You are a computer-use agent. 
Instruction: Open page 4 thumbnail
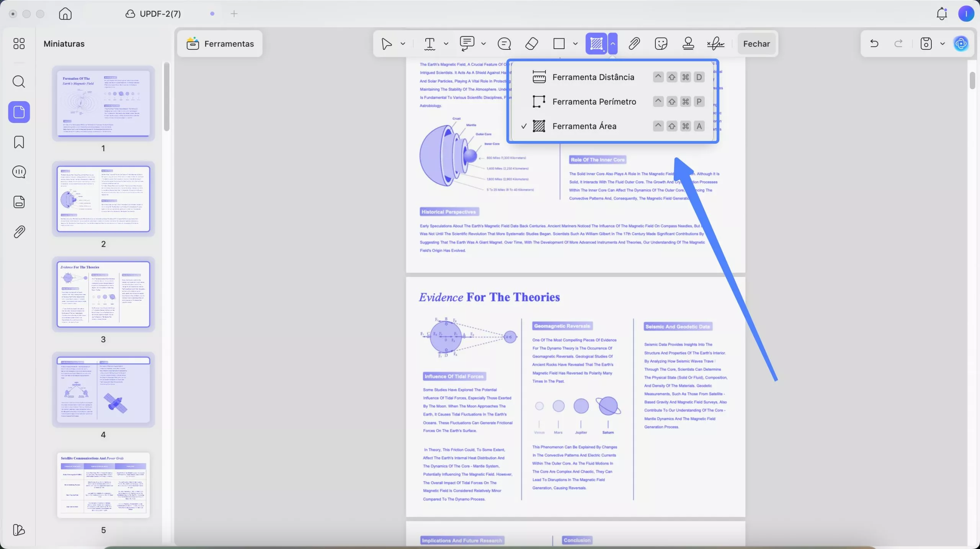[x=103, y=390]
